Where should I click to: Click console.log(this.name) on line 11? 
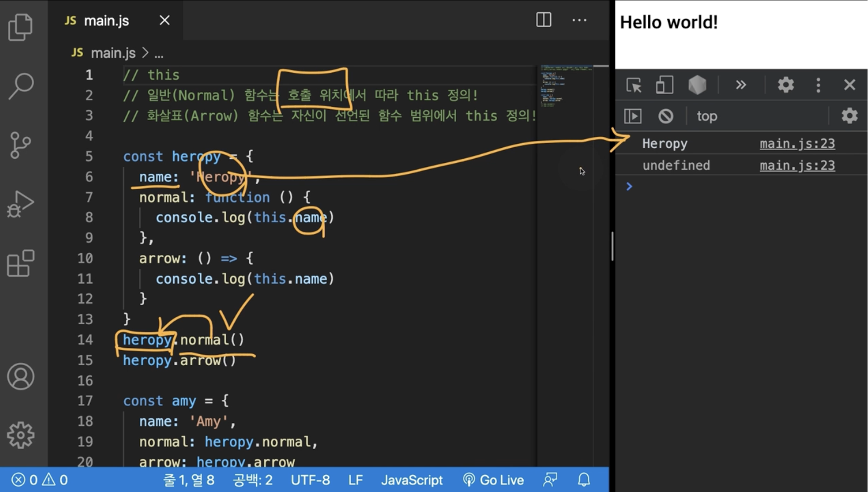tap(245, 279)
